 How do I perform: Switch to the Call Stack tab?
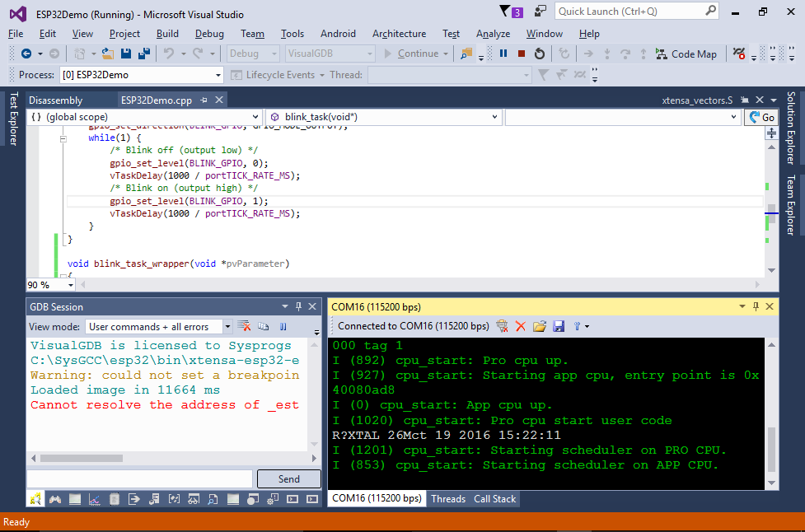click(x=495, y=499)
